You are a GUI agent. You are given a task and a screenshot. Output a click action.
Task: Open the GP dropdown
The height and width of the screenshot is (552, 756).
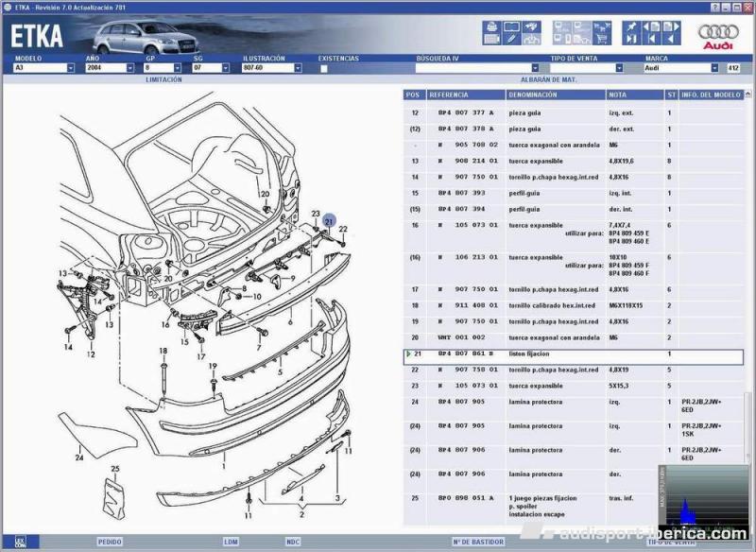pyautogui.click(x=178, y=68)
